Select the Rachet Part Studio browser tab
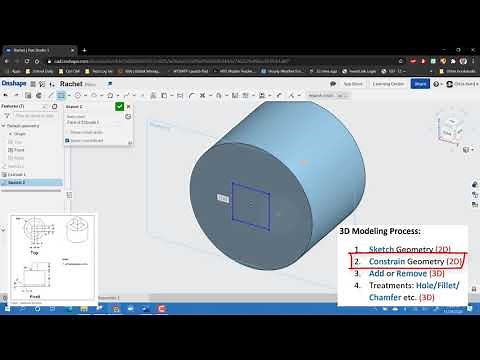Image resolution: width=480 pixels, height=360 pixels. click(x=39, y=50)
